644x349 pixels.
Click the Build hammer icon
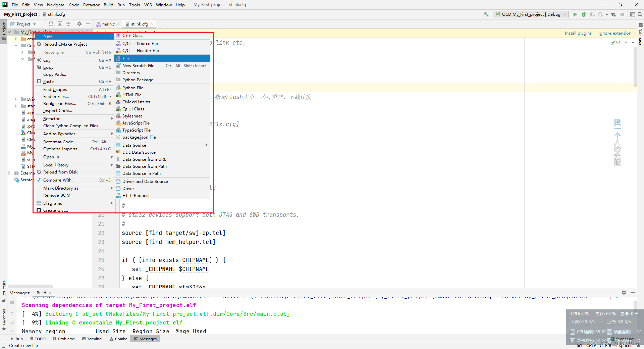pos(486,14)
